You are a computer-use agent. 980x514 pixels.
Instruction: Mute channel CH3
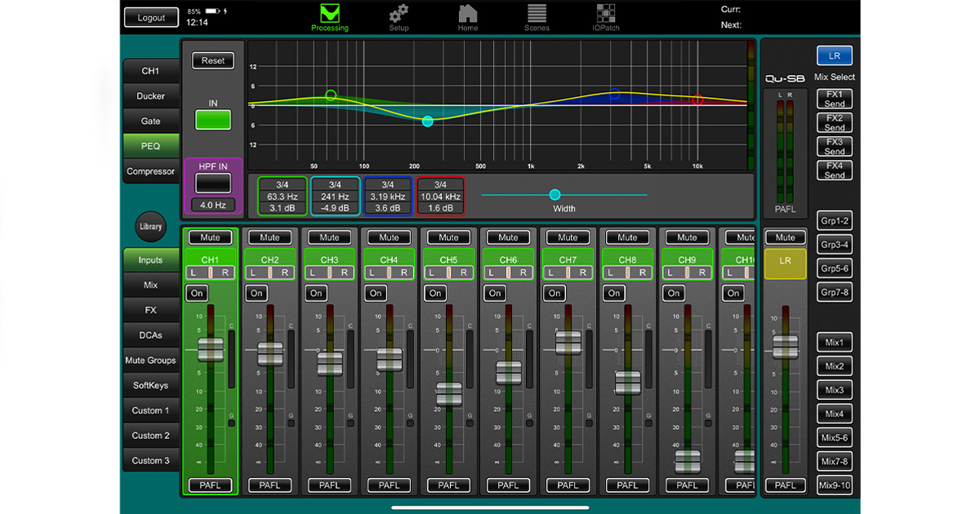tap(329, 237)
